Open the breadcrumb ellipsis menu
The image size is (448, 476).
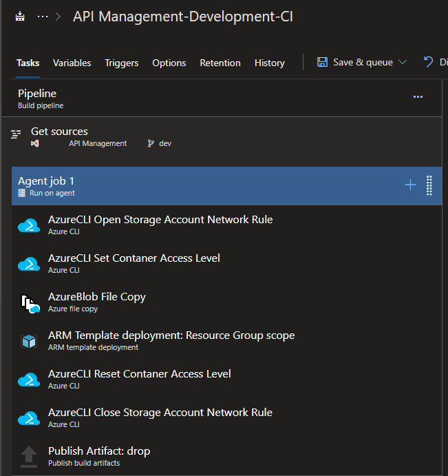[x=43, y=17]
